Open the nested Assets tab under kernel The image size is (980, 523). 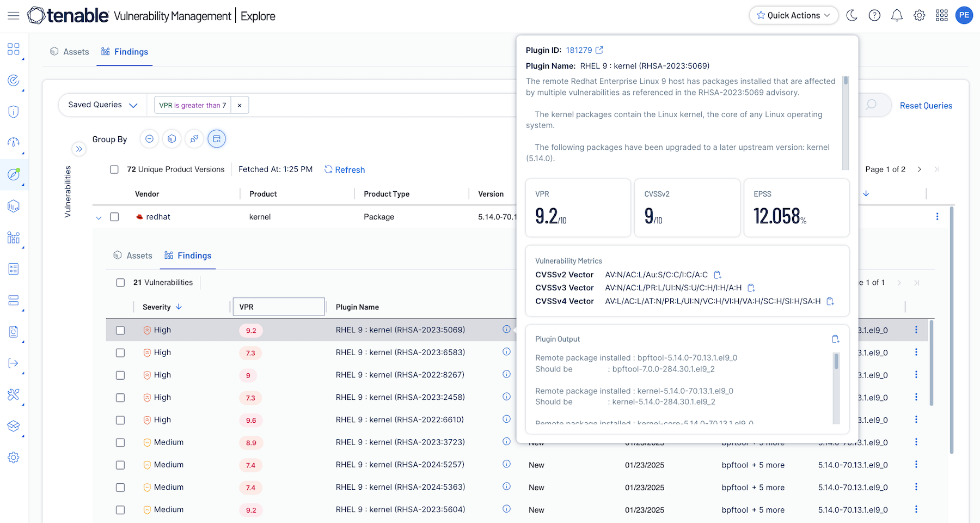(133, 256)
